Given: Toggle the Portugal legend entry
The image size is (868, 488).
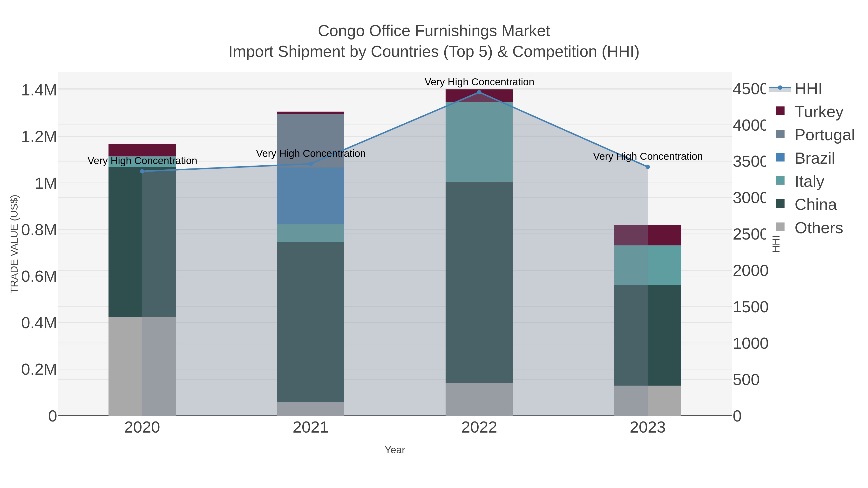Looking at the screenshot, I should [815, 135].
